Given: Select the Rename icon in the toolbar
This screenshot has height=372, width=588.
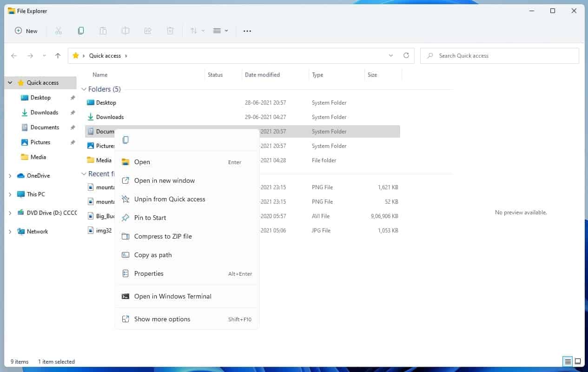Looking at the screenshot, I should (x=126, y=31).
